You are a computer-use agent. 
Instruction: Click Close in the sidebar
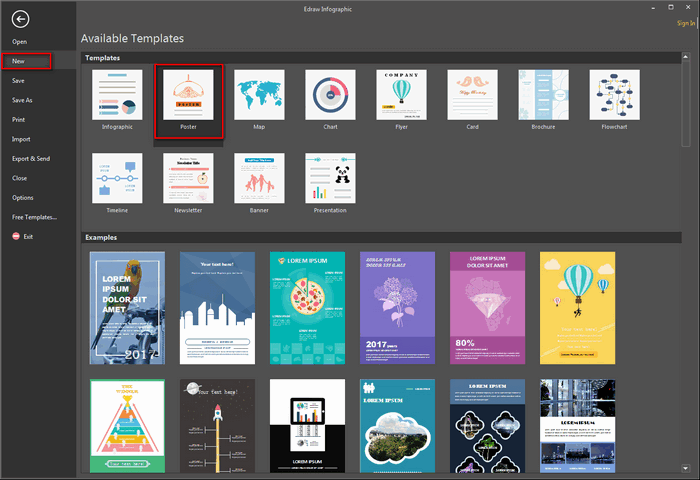19,178
